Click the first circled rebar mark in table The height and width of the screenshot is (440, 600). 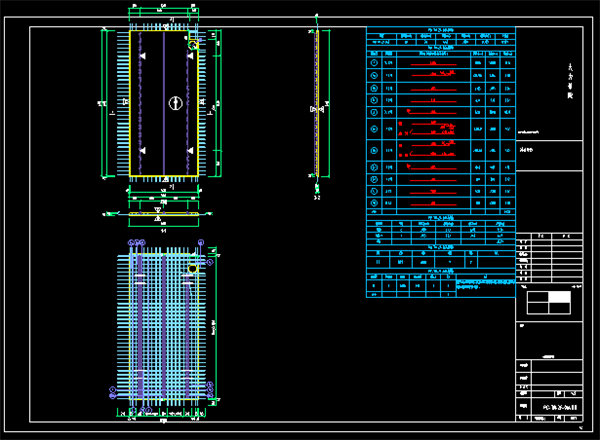pos(374,63)
